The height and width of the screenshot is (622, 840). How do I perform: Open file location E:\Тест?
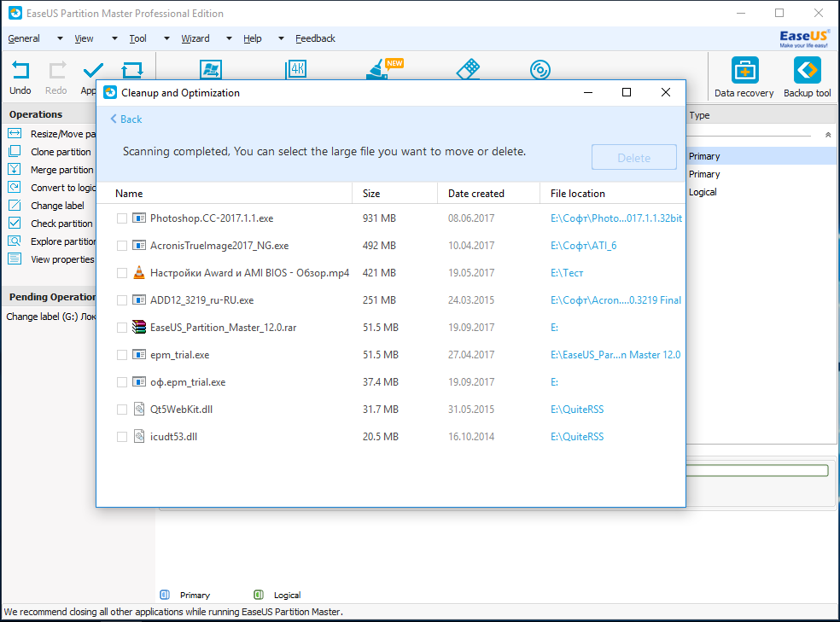tap(567, 273)
